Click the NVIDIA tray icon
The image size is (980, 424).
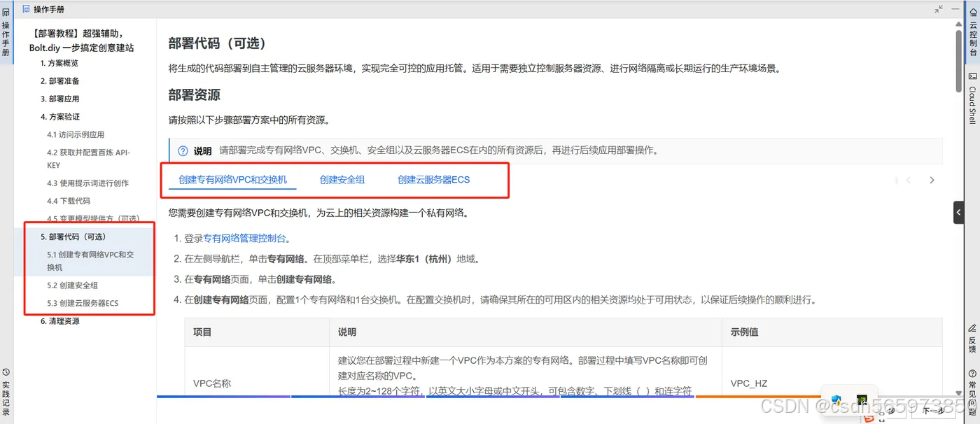click(x=862, y=401)
